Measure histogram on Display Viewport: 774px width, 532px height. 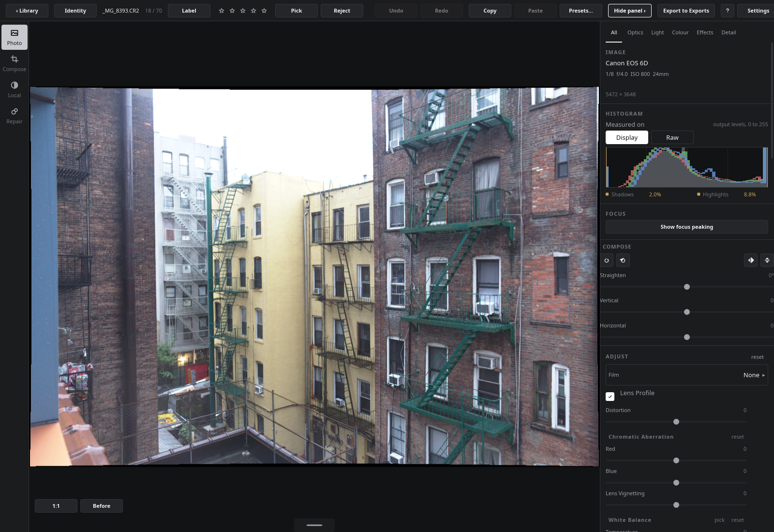(627, 137)
